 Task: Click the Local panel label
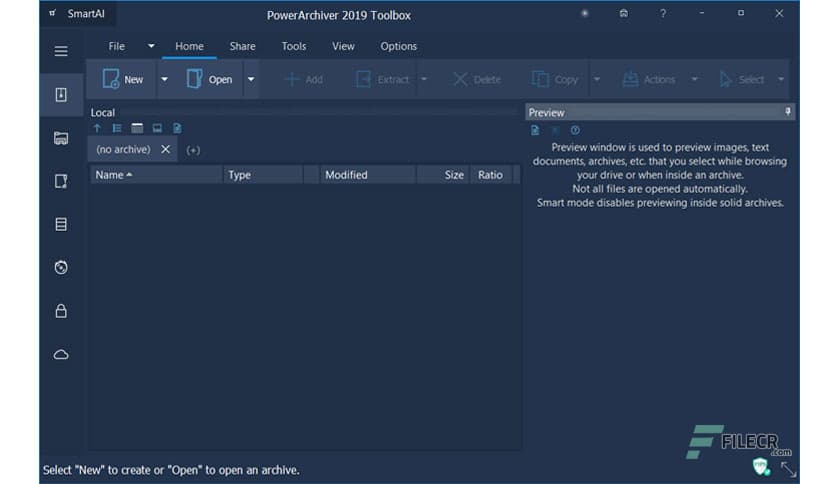pos(102,112)
